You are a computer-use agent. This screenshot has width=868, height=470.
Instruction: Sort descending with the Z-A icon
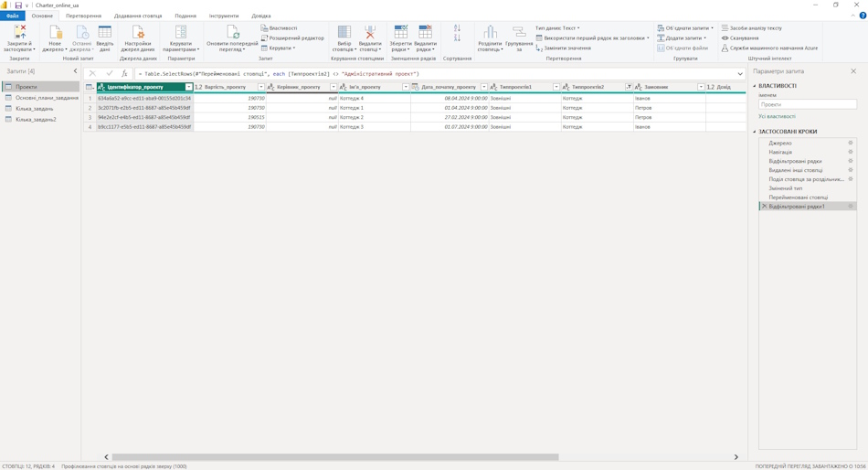pyautogui.click(x=457, y=37)
